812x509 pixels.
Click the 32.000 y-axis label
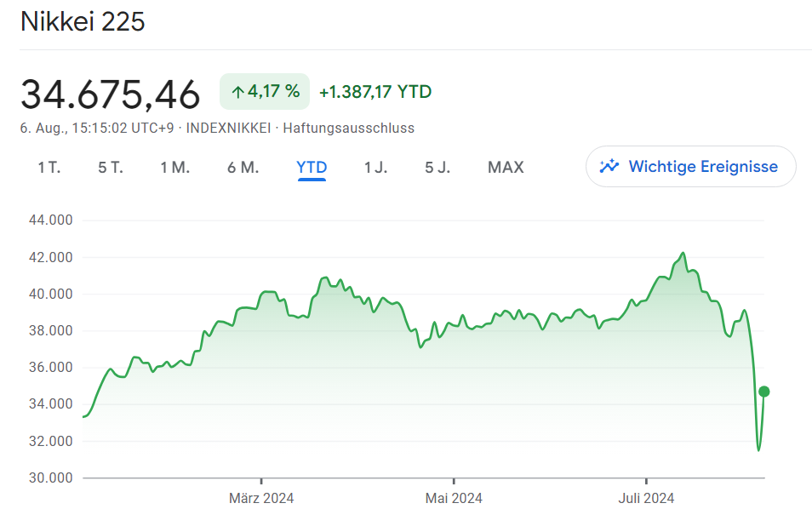(x=51, y=441)
